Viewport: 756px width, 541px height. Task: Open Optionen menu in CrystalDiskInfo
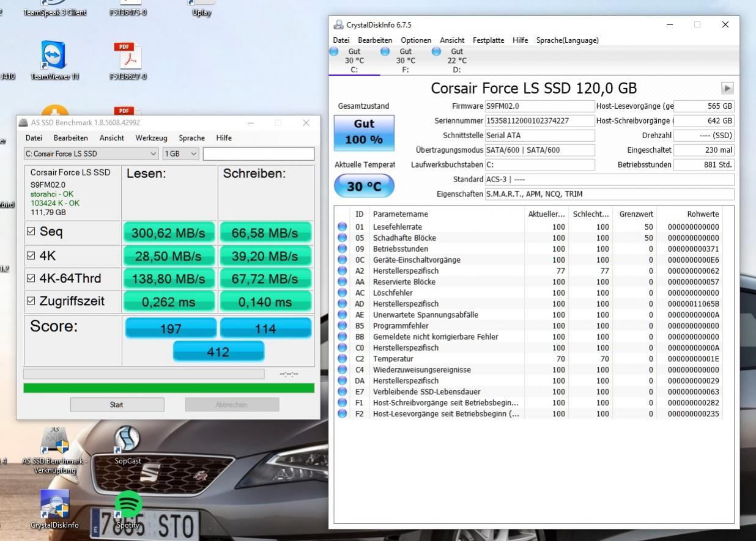416,40
